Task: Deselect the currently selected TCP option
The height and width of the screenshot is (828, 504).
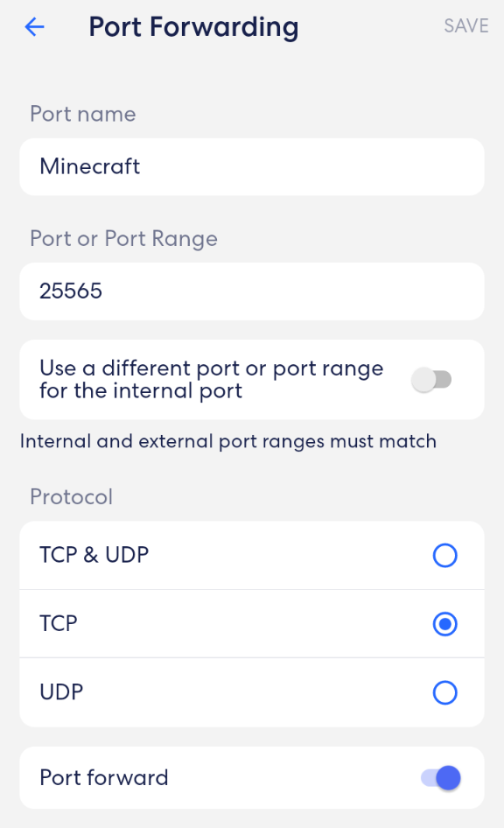Action: [445, 623]
